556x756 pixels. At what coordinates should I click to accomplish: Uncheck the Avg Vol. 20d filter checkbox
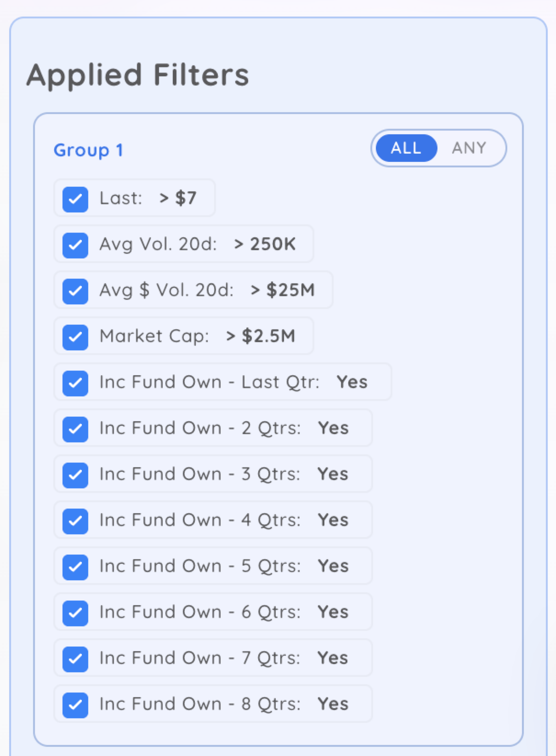click(x=75, y=245)
